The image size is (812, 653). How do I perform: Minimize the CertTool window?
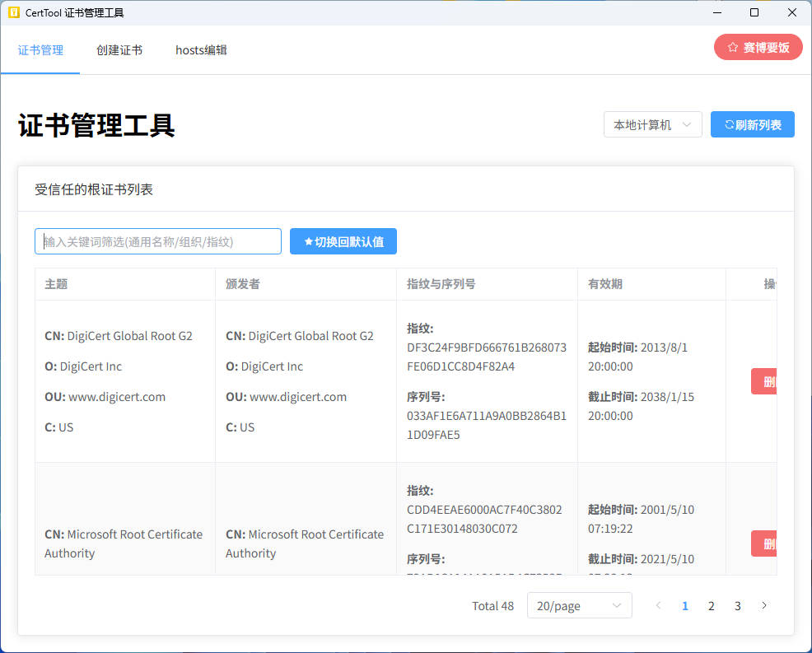pos(717,12)
